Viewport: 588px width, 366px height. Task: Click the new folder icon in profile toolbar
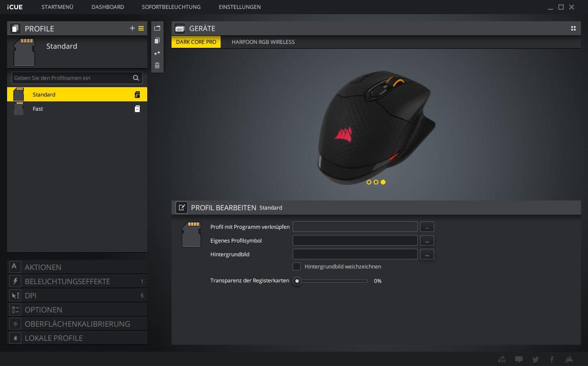157,28
